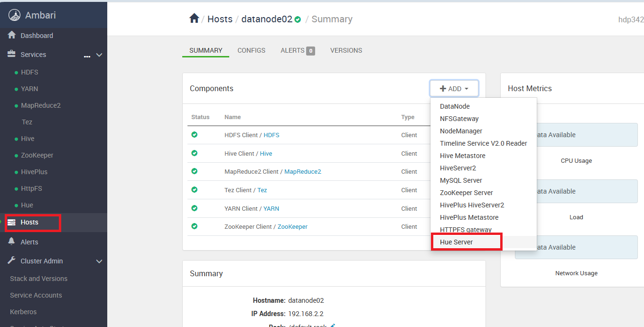Screen dimensions: 644x327
Task: Open the Tez service
Action: click(27, 122)
